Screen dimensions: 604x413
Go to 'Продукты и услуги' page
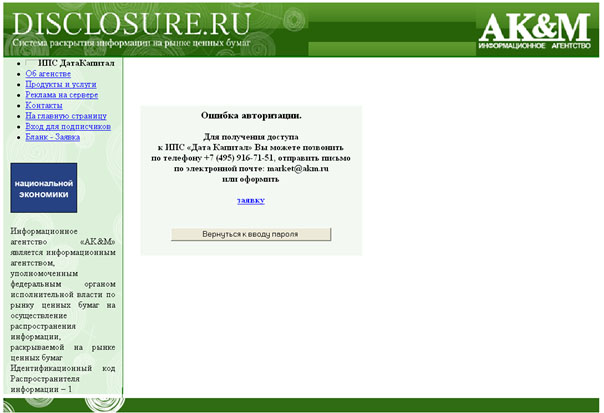click(x=61, y=84)
